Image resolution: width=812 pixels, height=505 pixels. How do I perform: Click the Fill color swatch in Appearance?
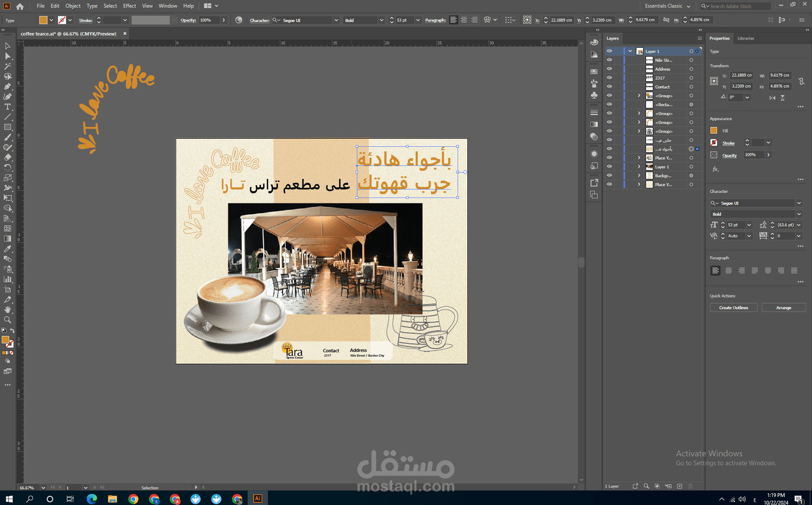(714, 131)
